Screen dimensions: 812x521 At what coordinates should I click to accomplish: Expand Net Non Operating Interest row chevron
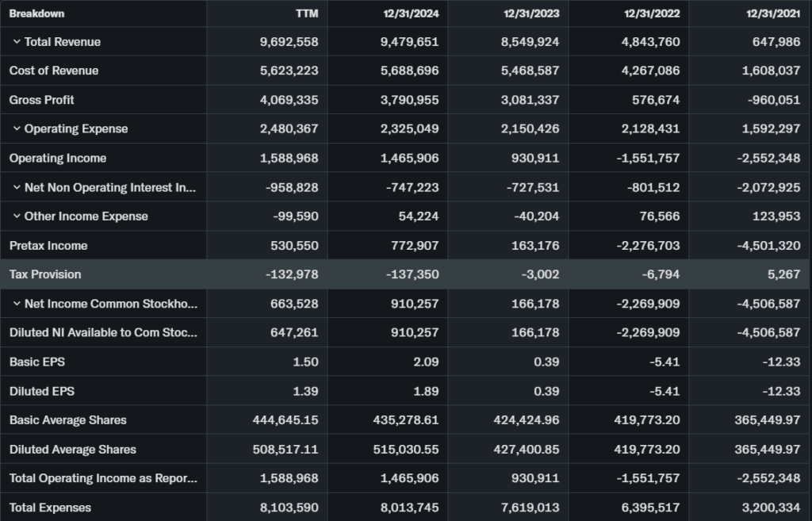click(x=16, y=188)
